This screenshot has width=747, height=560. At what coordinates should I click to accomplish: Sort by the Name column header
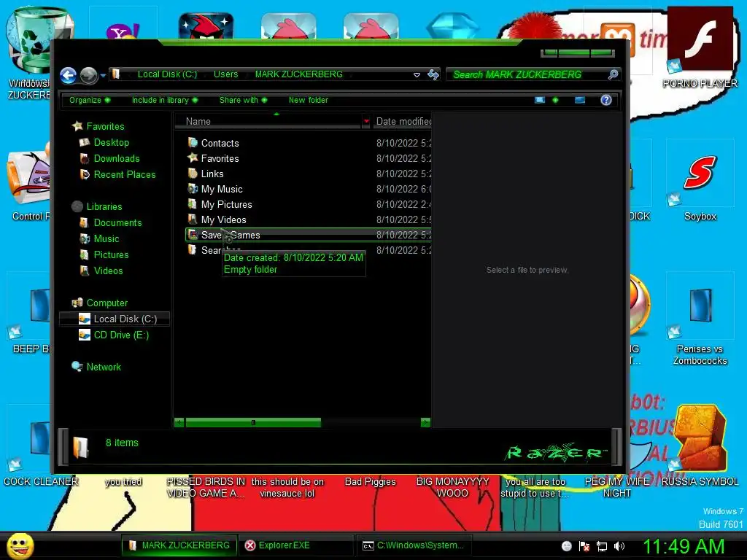[x=268, y=122]
